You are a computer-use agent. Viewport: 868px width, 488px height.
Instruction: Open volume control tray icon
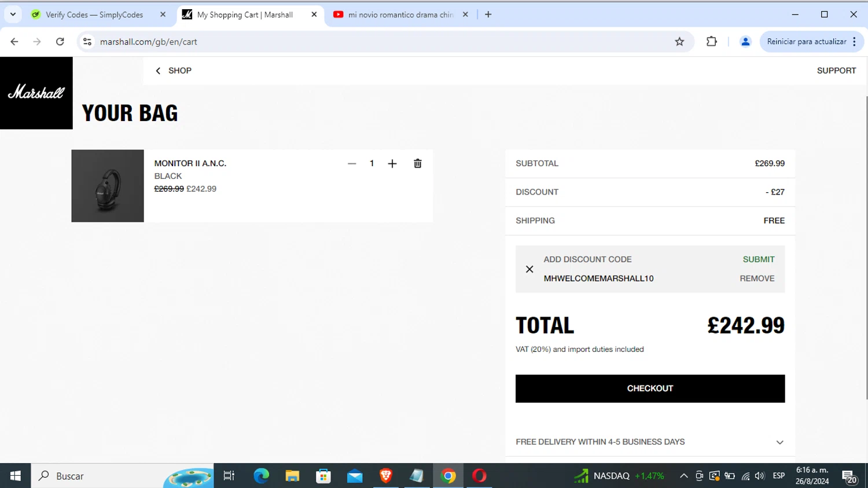pos(760,476)
